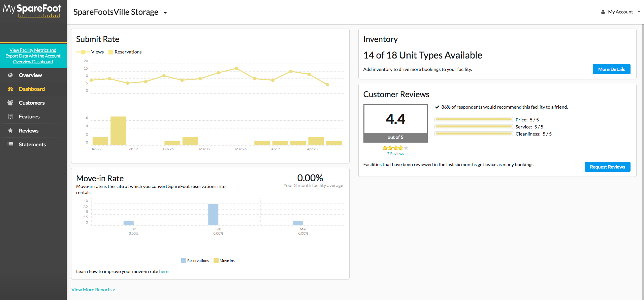Click the Reviews star icon in sidebar
The image size is (644, 300).
pos(10,130)
